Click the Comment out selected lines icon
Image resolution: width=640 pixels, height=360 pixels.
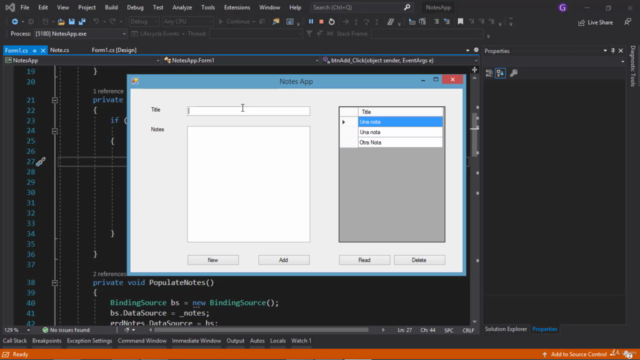point(436,22)
